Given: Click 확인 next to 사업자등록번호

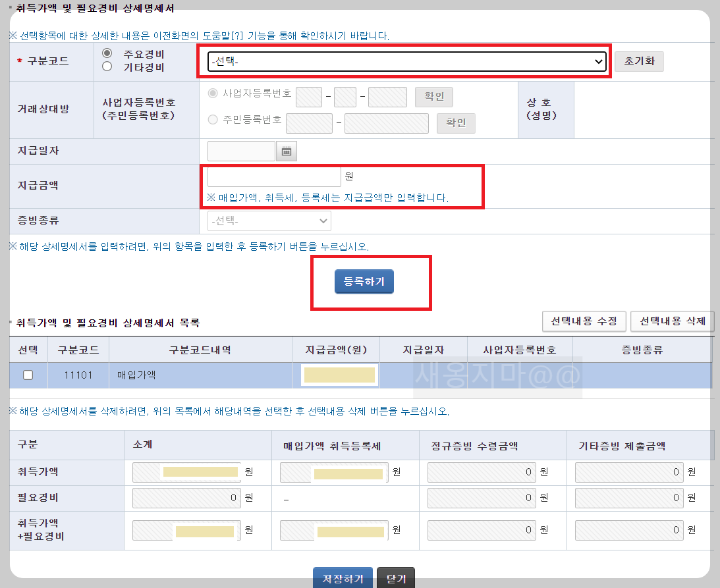Looking at the screenshot, I should (x=434, y=97).
